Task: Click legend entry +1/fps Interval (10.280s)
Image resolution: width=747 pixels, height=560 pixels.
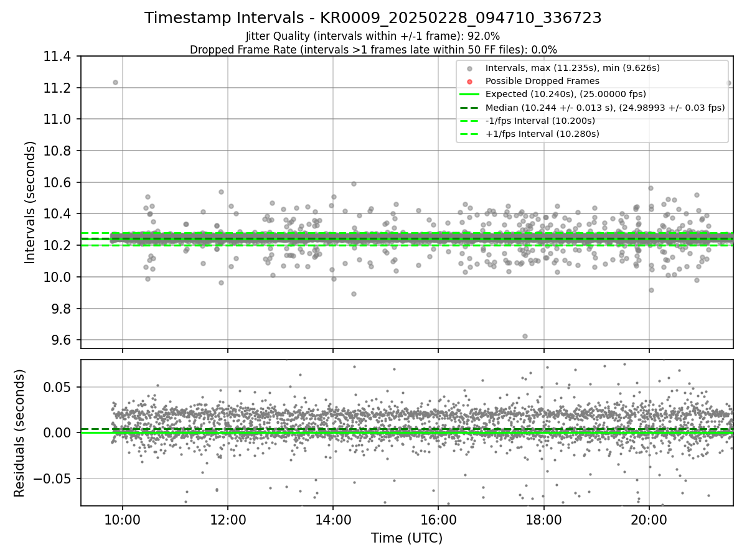Action: [541, 134]
